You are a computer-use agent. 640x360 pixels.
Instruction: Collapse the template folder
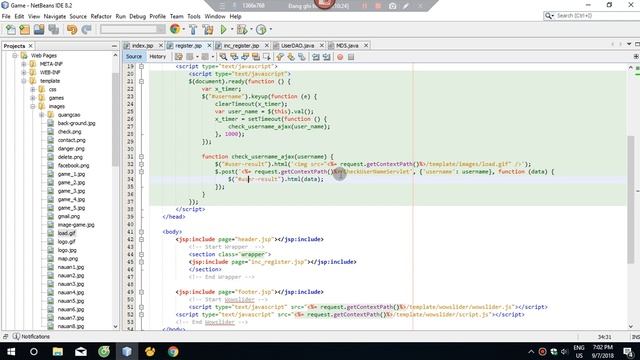coord(24,81)
